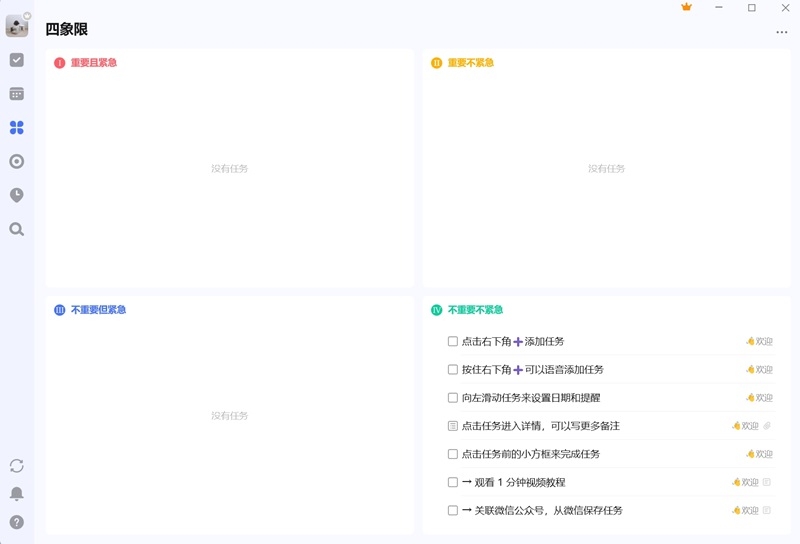Open the notifications bell icon
This screenshot has width=800, height=544.
17,493
